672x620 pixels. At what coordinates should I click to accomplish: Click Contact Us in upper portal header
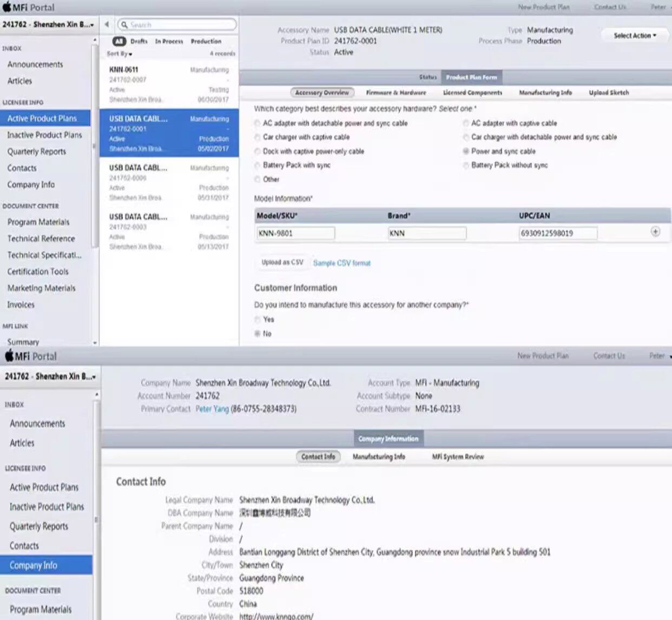pyautogui.click(x=610, y=7)
